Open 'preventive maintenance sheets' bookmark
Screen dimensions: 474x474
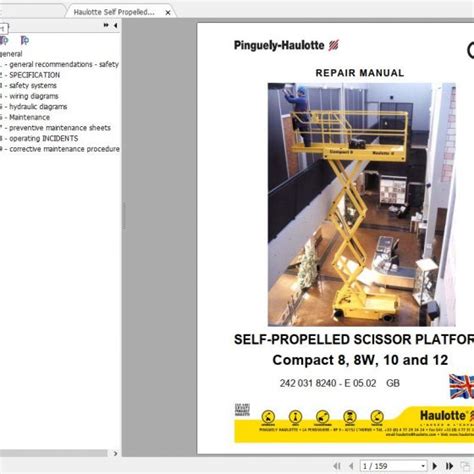tap(60, 128)
